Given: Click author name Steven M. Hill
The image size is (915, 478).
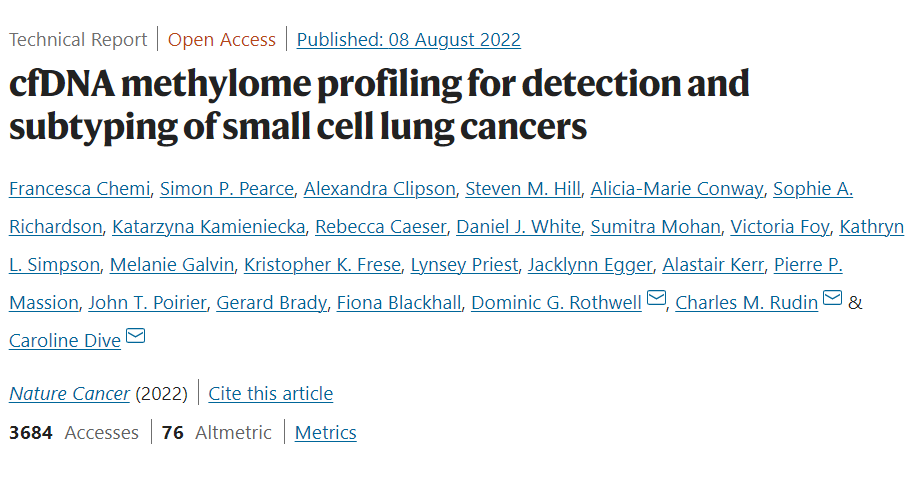Looking at the screenshot, I should 523,189.
